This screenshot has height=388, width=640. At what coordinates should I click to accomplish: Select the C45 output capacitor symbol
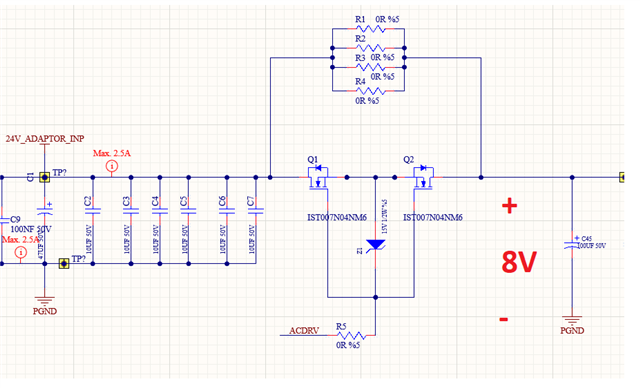coord(572,245)
